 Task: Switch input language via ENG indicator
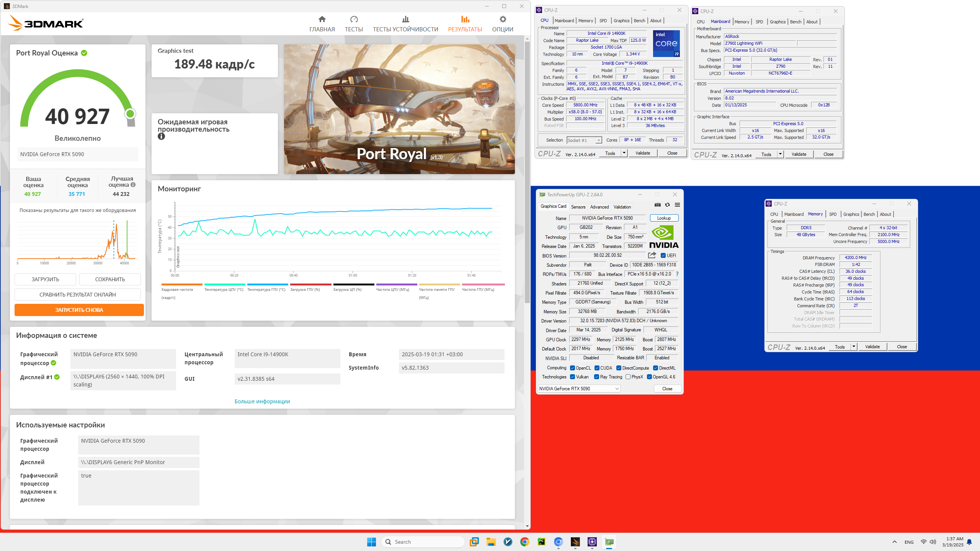909,542
